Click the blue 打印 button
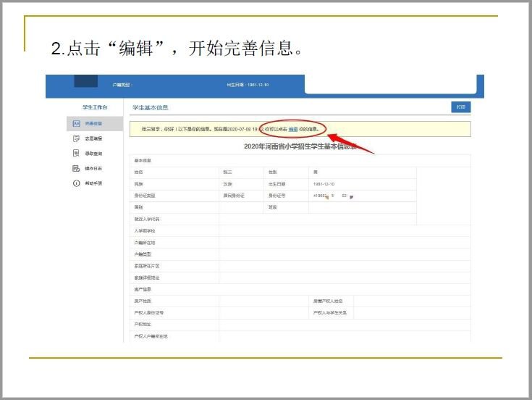Screen dimensions: 532x400 click(x=460, y=107)
